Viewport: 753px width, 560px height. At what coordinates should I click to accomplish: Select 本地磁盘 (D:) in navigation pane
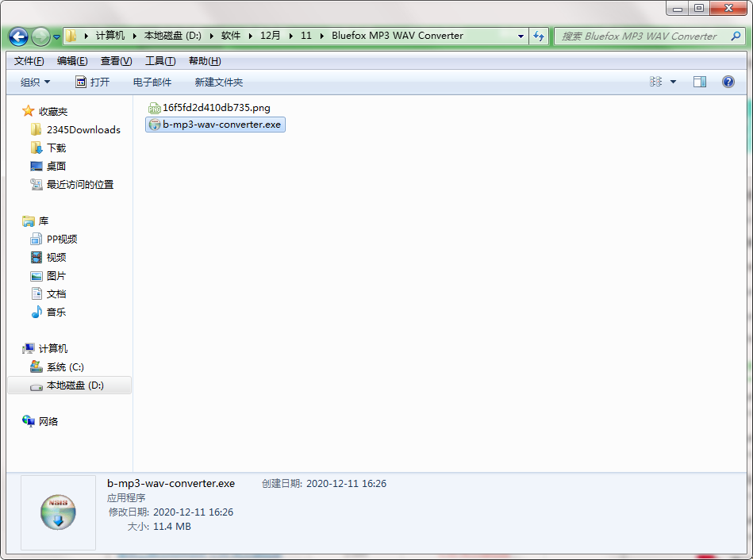click(x=69, y=385)
